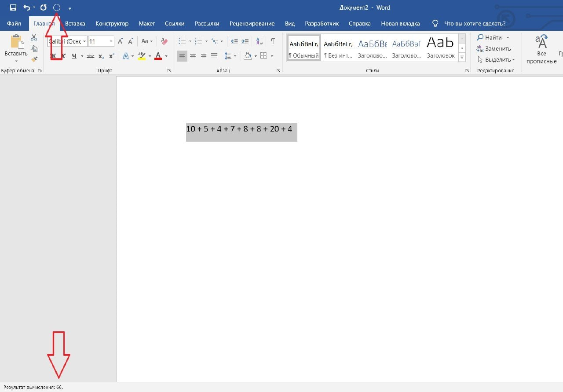Click the Cut scissors icon

coord(34,38)
